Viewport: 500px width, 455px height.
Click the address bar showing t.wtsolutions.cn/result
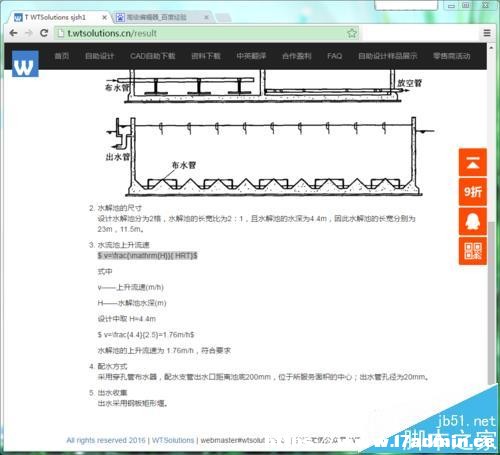point(207,33)
